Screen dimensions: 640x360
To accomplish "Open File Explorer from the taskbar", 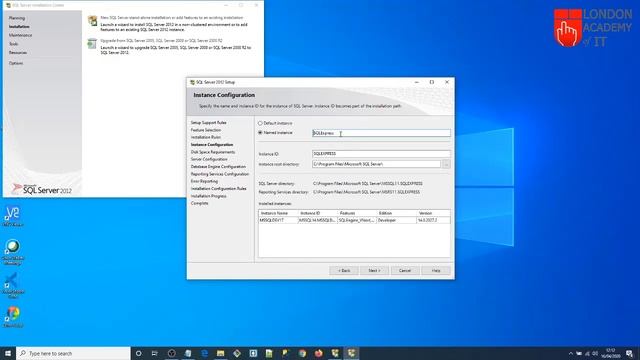I will [x=220, y=353].
